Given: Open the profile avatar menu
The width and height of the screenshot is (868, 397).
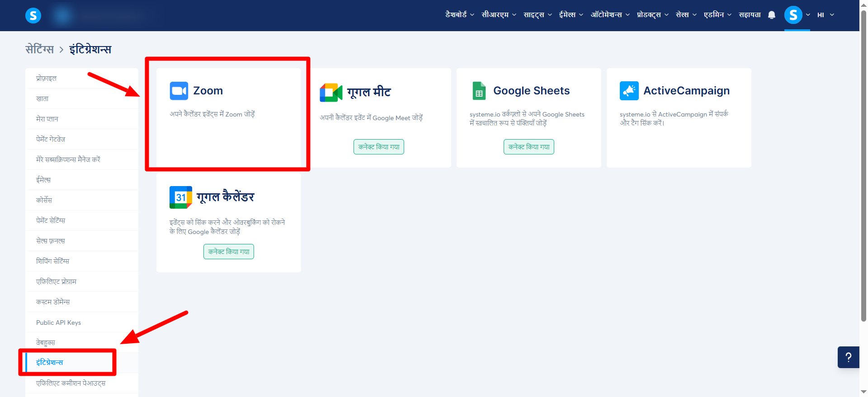Looking at the screenshot, I should click(793, 15).
